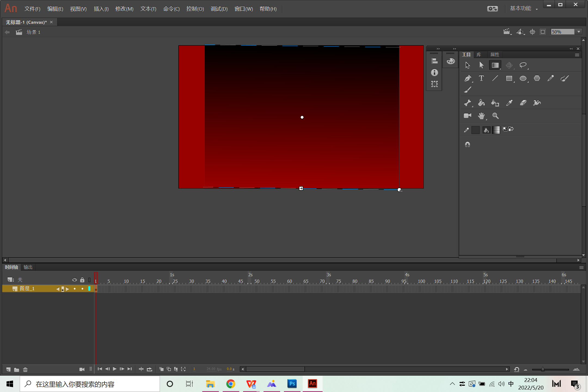
Task: Activate the Eraser tool
Action: coord(523,103)
